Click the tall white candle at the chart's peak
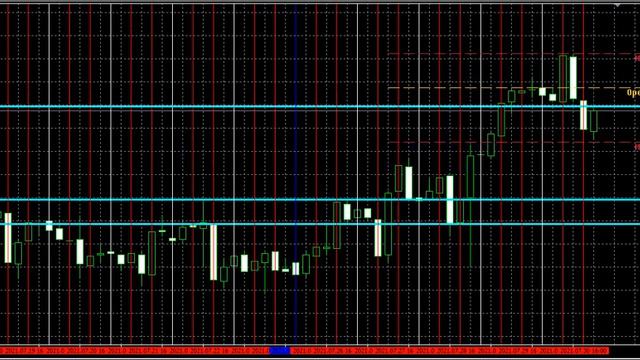 pos(573,78)
